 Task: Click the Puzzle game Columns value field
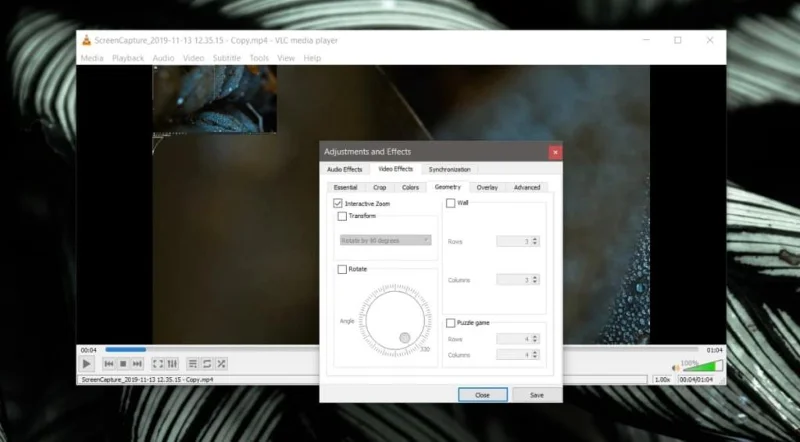click(514, 355)
